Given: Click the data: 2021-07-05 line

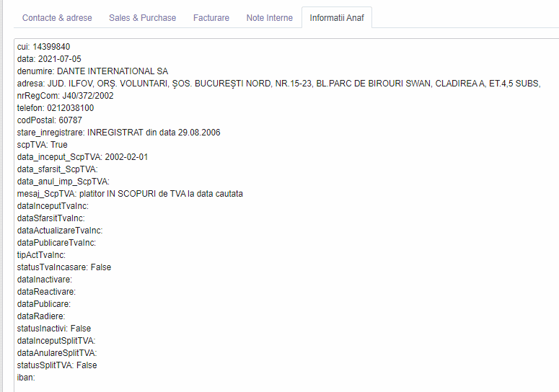Looking at the screenshot, I should (x=49, y=59).
